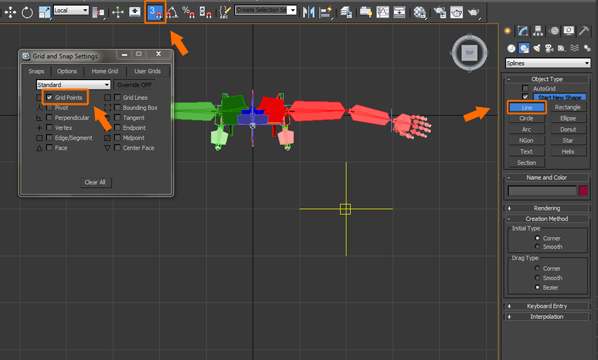Select the Scale tool in toolbar

(x=44, y=12)
